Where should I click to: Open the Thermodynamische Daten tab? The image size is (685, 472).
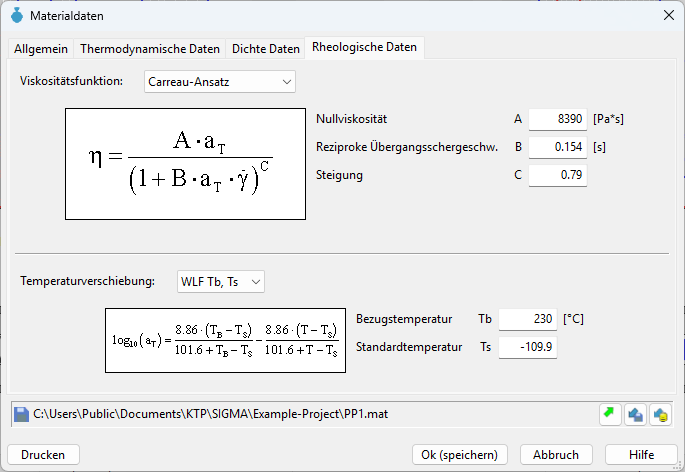[x=150, y=49]
